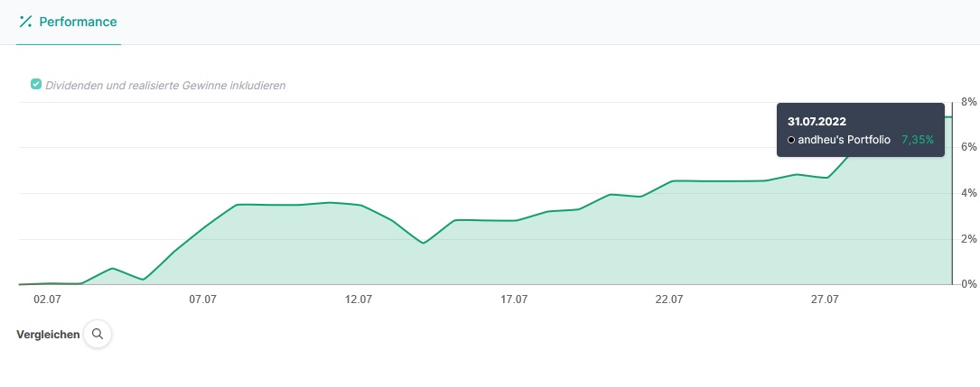
Task: Click the 2% label on the y-axis
Action: (967, 239)
